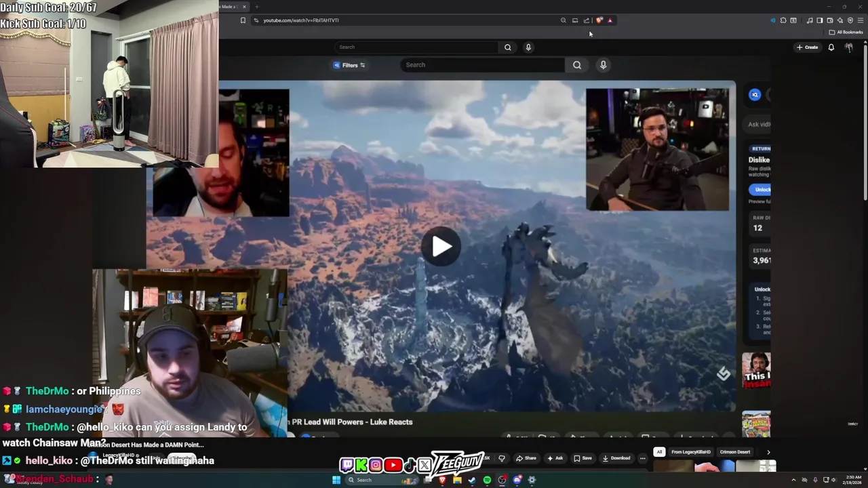Click the browser address bar URL
This screenshot has height=488, width=868.
[x=301, y=20]
